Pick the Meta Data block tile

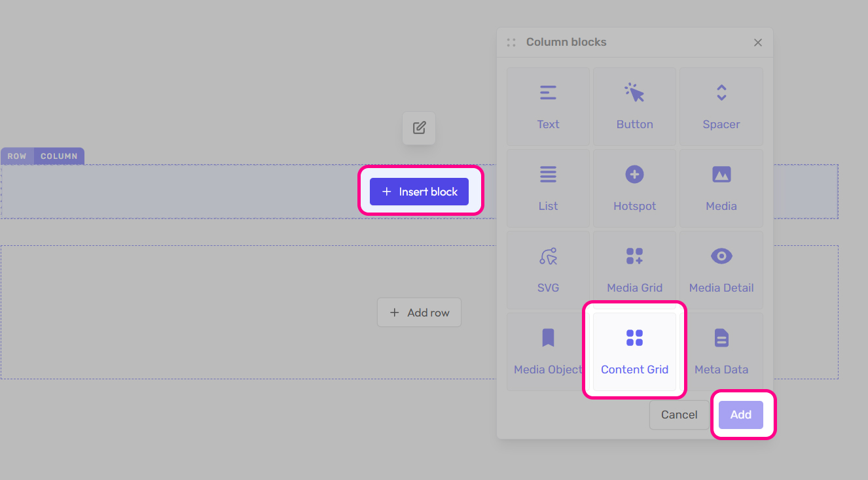[x=721, y=352]
